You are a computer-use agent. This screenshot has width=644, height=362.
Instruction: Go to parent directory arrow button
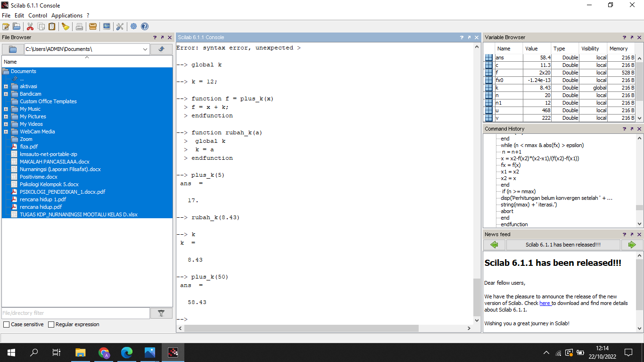(x=161, y=49)
